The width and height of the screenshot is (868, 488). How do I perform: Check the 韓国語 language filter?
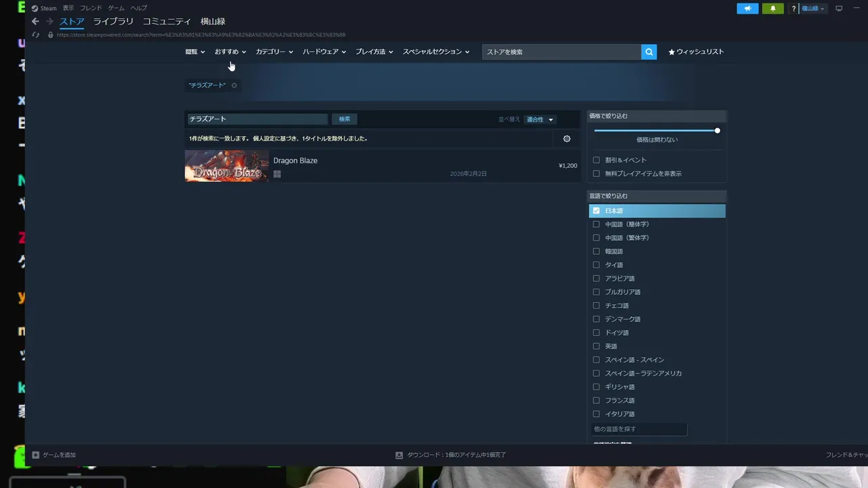596,251
